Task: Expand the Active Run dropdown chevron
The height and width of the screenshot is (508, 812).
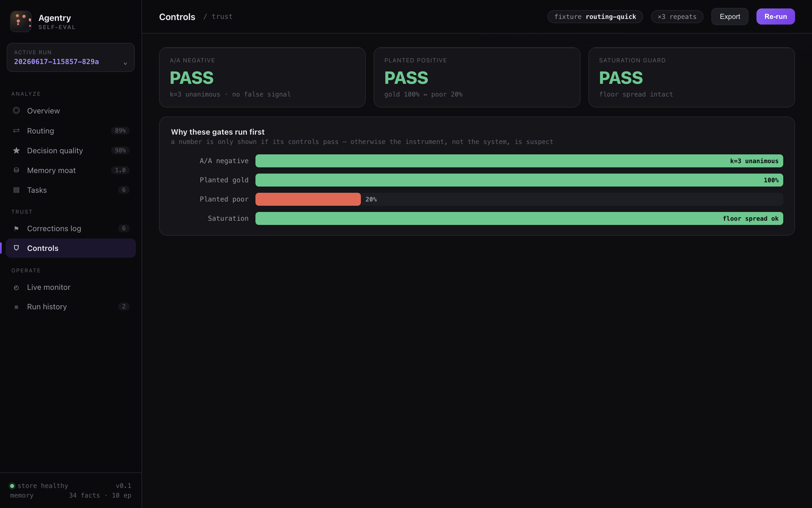Action: click(x=125, y=63)
